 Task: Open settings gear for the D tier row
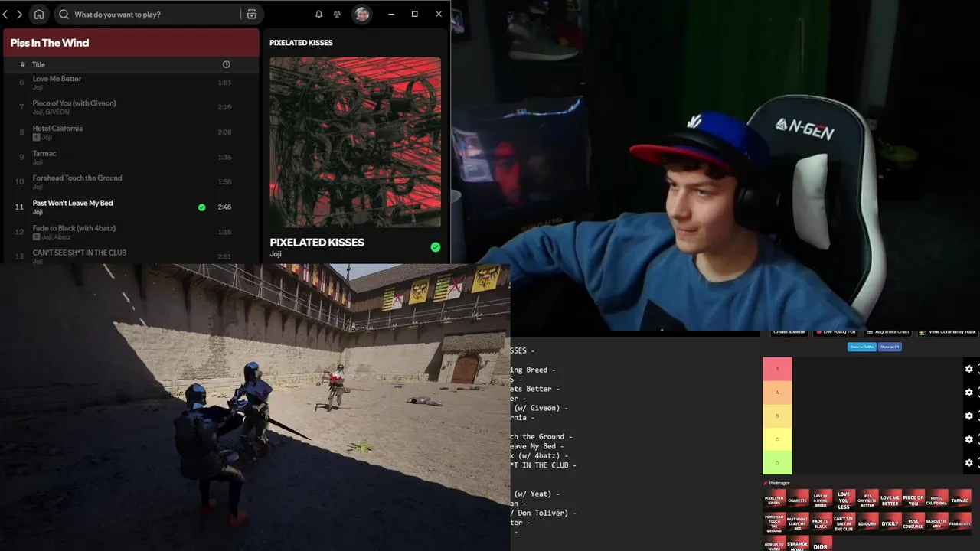pyautogui.click(x=969, y=462)
